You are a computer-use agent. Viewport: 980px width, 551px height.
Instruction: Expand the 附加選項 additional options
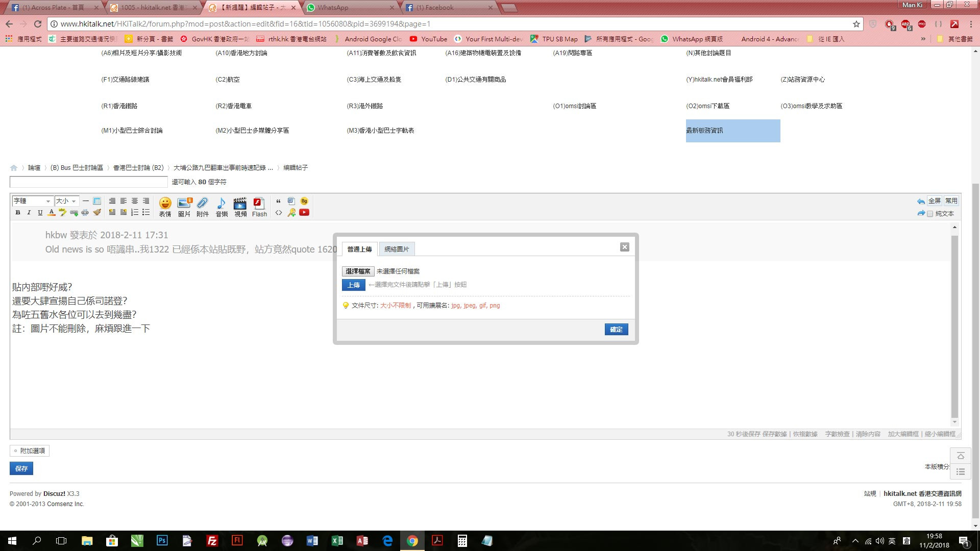30,451
